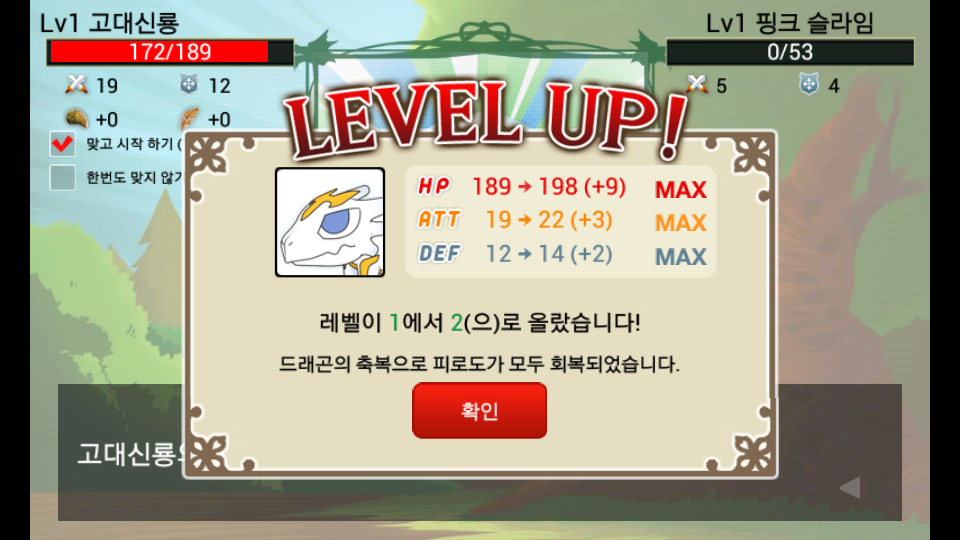
Task: Click the enemy's crossed swords attack icon
Action: click(697, 84)
